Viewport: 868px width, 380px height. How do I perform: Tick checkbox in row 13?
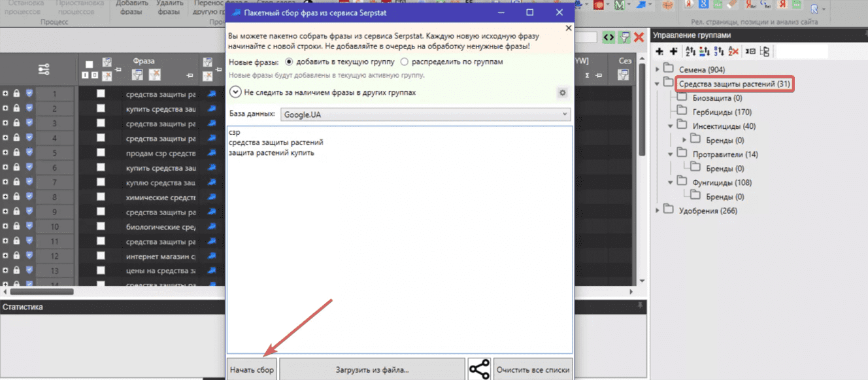101,271
